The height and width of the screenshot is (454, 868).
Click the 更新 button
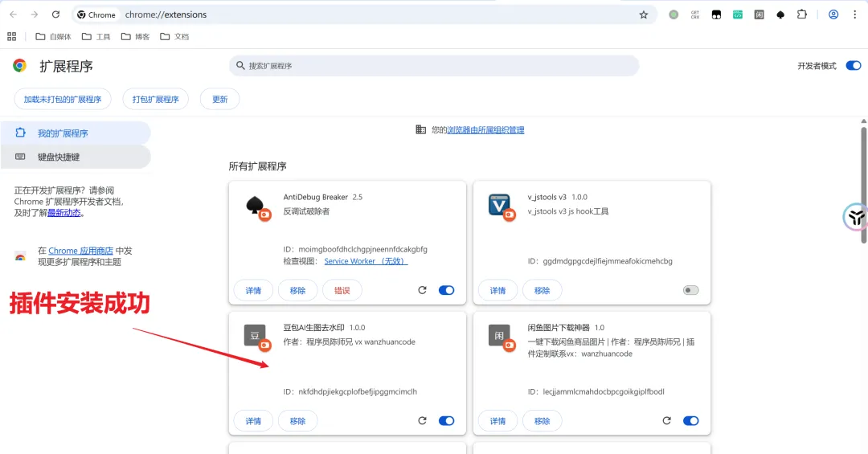click(219, 99)
